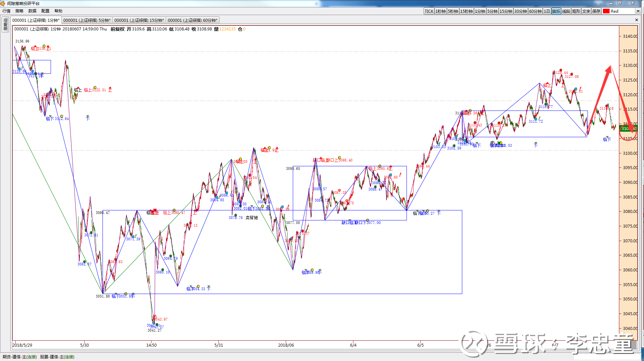
Task: Click the app icon in the title bar
Action: (x=3, y=3)
